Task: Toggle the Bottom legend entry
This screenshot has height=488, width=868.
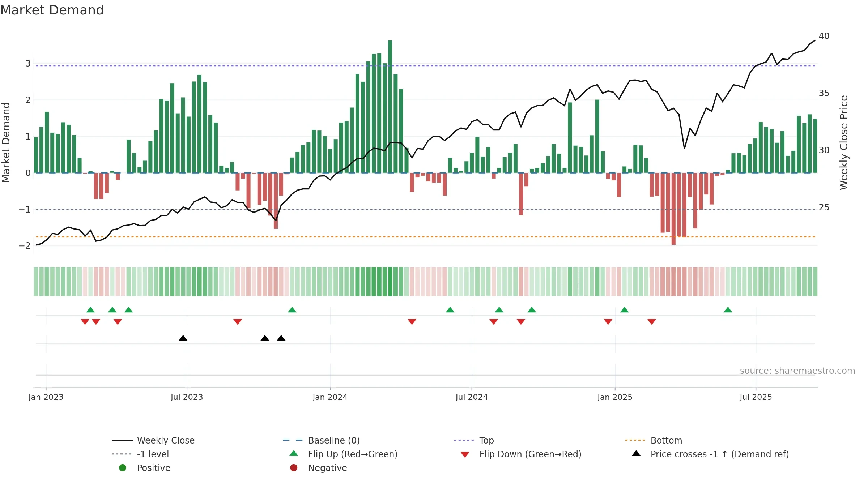Action: pyautogui.click(x=654, y=440)
